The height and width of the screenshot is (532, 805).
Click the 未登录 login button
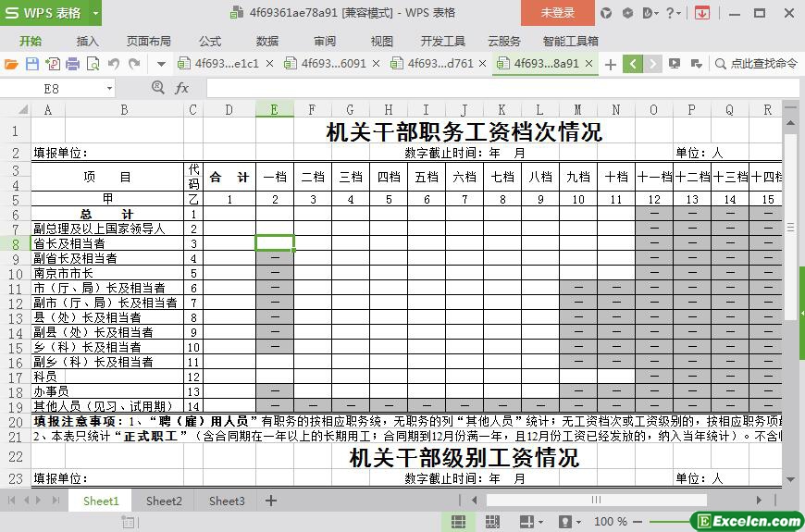(558, 13)
